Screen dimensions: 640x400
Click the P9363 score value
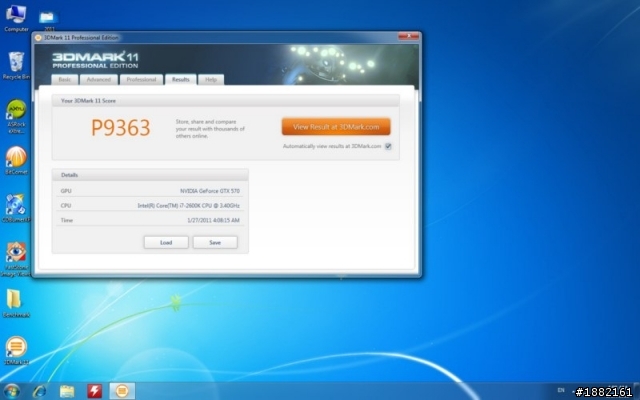[121, 128]
